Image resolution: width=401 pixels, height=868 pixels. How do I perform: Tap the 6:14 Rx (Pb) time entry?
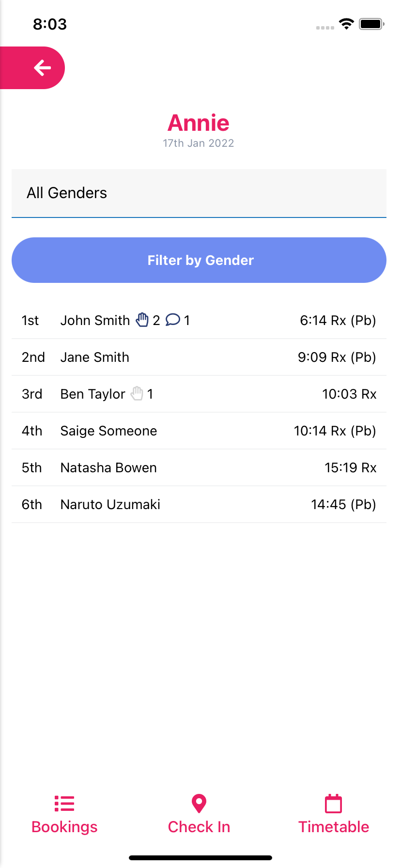pyautogui.click(x=338, y=320)
